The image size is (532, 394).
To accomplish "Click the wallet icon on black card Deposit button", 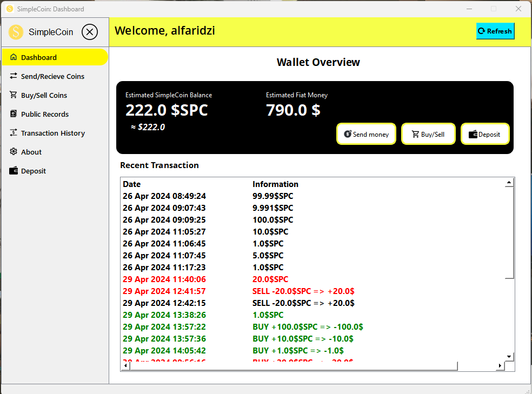I will 473,134.
